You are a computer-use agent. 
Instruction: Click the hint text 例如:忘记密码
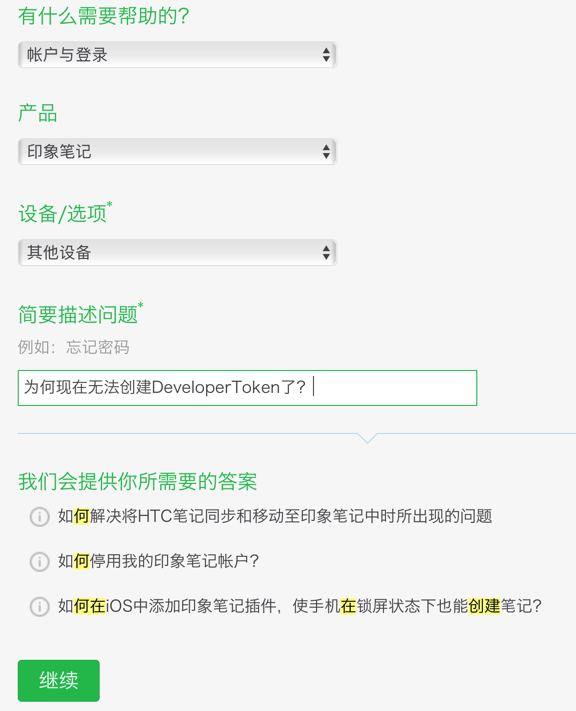point(73,347)
